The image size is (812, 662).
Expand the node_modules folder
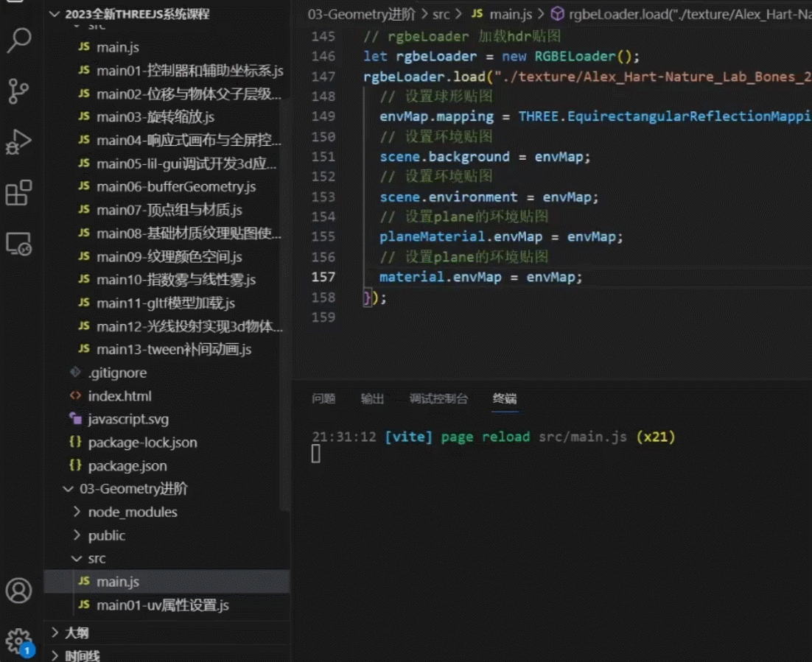[133, 512]
